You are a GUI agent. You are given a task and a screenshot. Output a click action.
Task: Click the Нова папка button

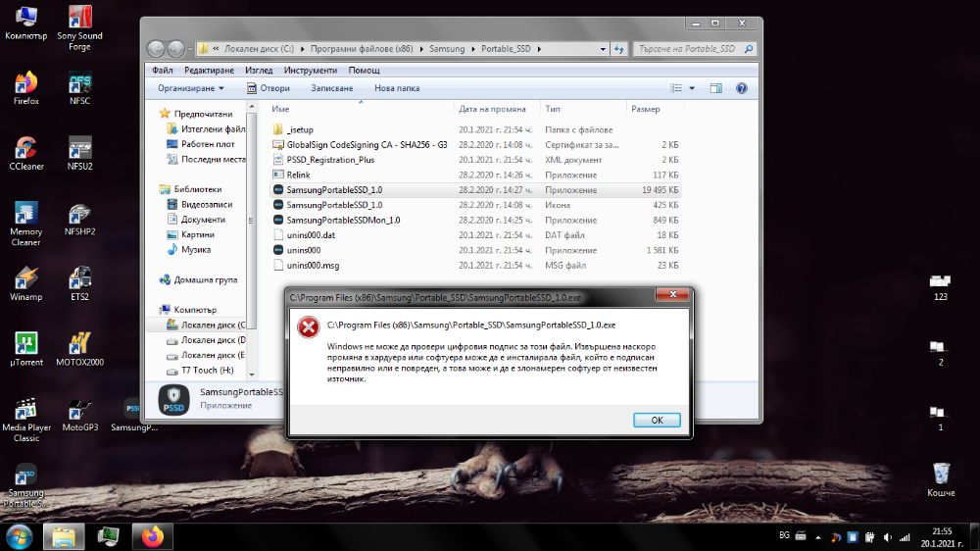point(397,88)
